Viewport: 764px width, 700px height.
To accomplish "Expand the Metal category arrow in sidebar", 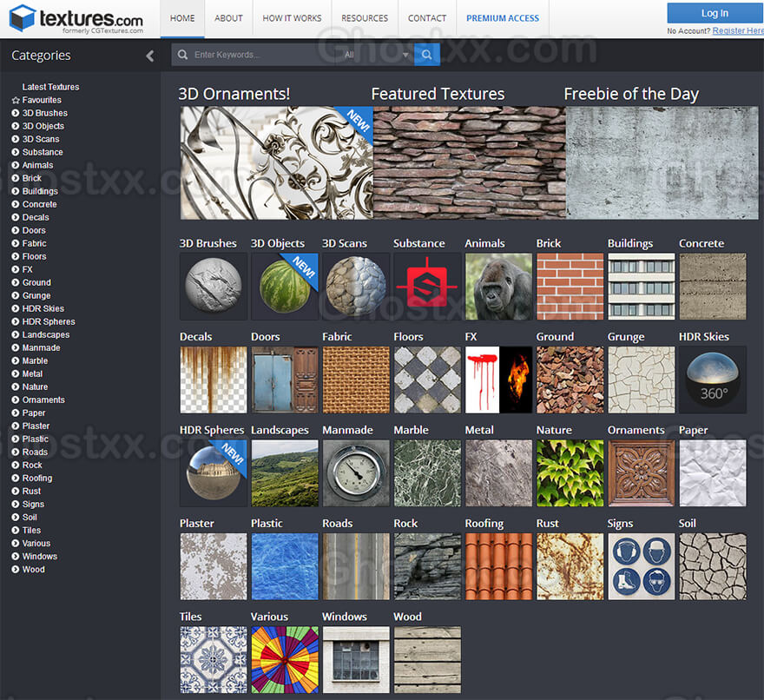I will (x=16, y=373).
